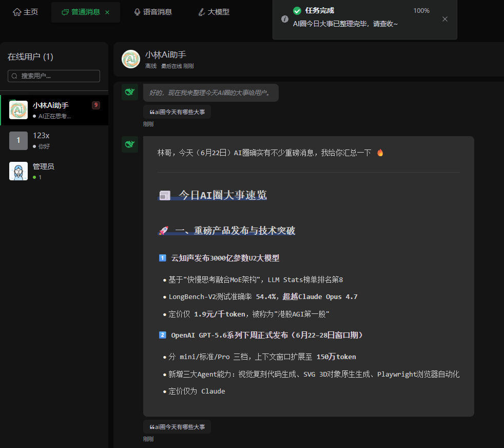
Task: Click the 管理员 avatar picture
Action: coord(18,171)
